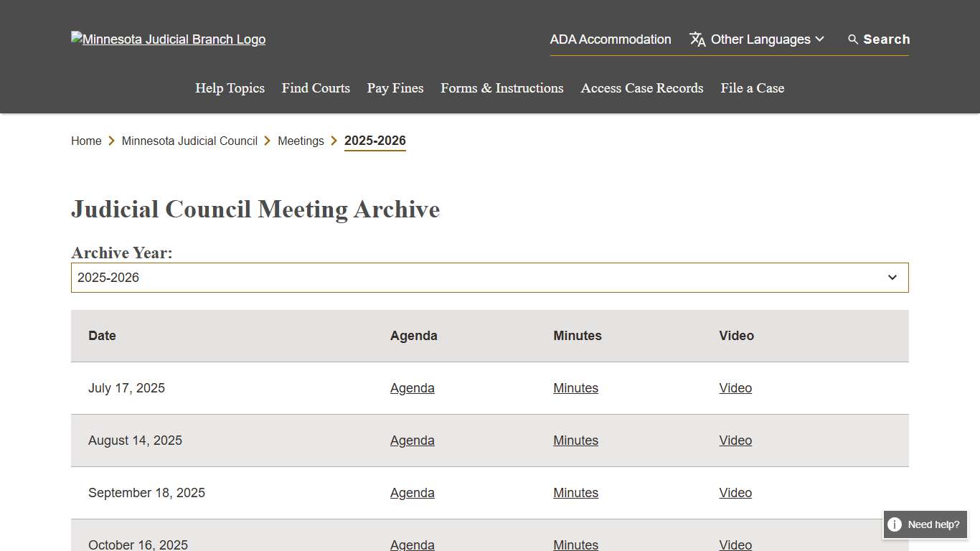Viewport: 980px width, 551px height.
Task: Go to Home breadcrumb
Action: tap(86, 141)
